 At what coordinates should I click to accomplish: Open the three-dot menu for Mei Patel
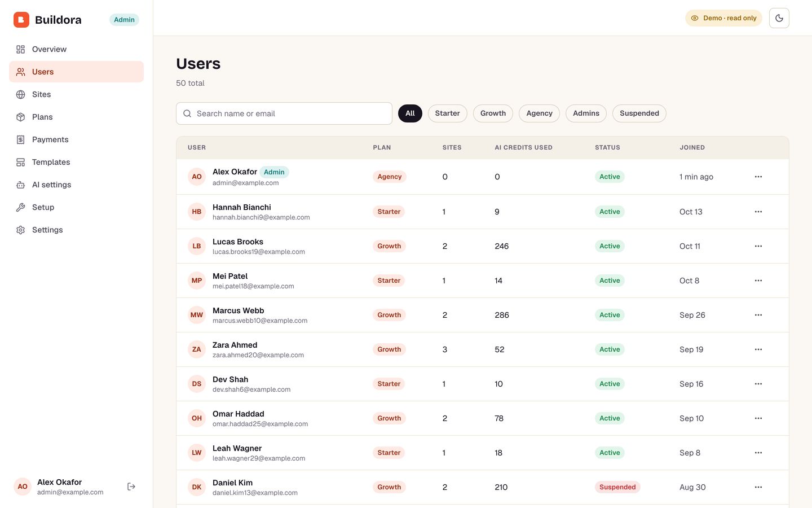(758, 281)
